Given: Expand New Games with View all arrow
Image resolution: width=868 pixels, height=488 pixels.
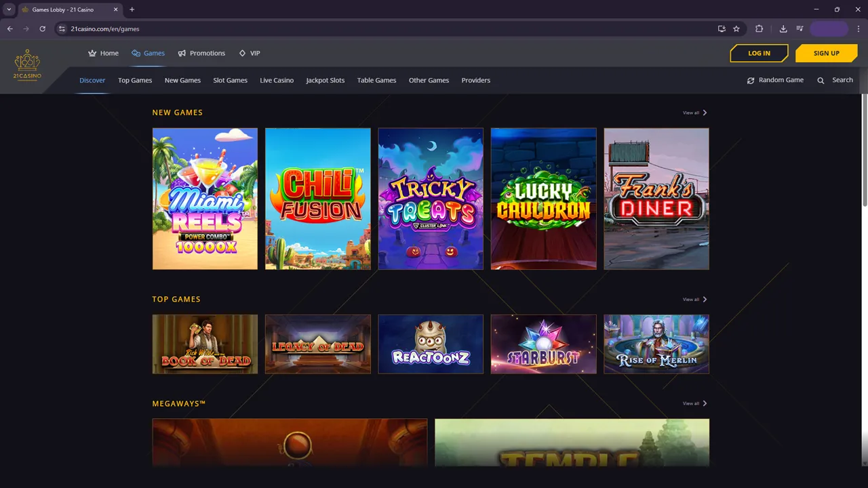Looking at the screenshot, I should tap(705, 113).
